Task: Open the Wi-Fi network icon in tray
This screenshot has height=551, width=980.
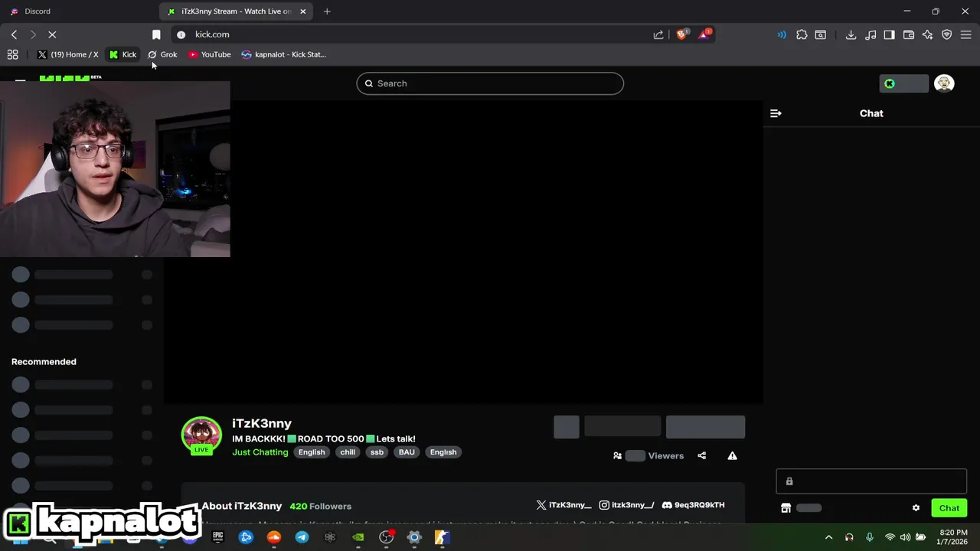Action: [890, 537]
